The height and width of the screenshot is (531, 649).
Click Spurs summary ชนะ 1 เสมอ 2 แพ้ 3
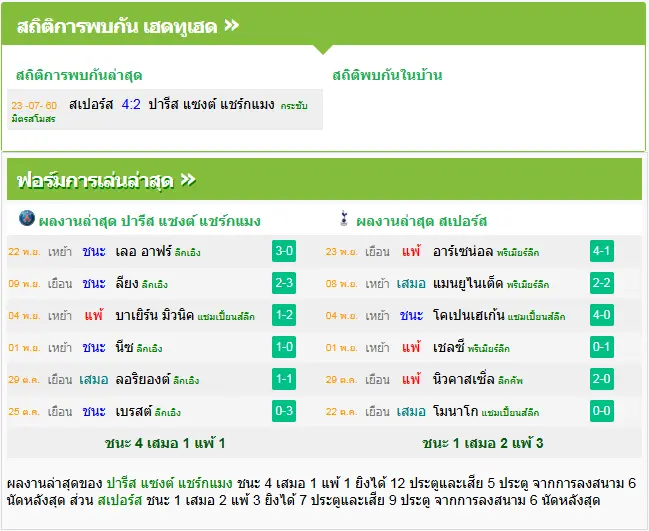point(483,443)
